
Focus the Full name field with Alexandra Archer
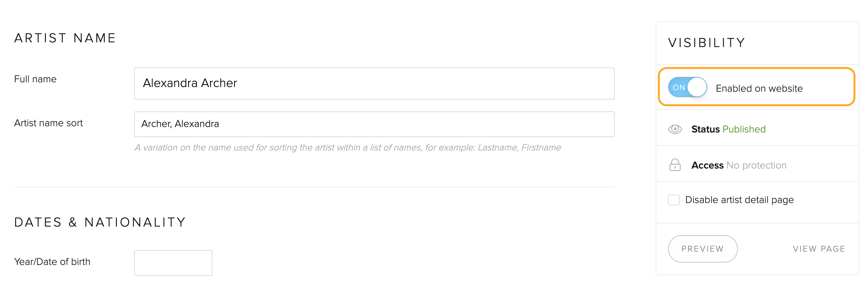(x=374, y=83)
